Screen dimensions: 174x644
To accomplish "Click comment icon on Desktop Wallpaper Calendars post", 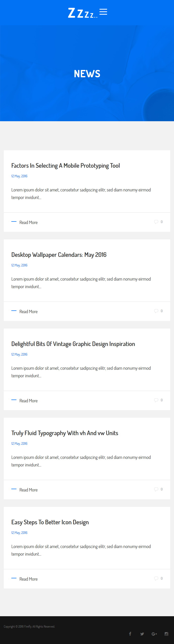I will 156,311.
